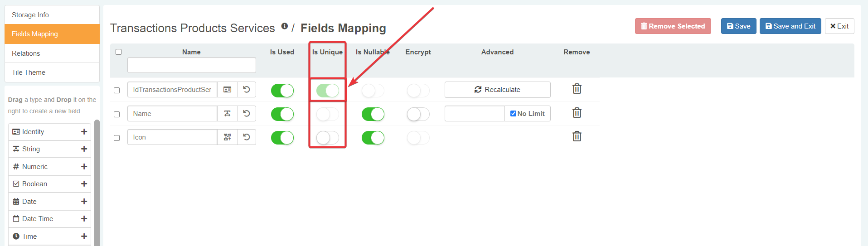The width and height of the screenshot is (868, 246).
Task: Add a Boolean field with plus
Action: pos(84,184)
